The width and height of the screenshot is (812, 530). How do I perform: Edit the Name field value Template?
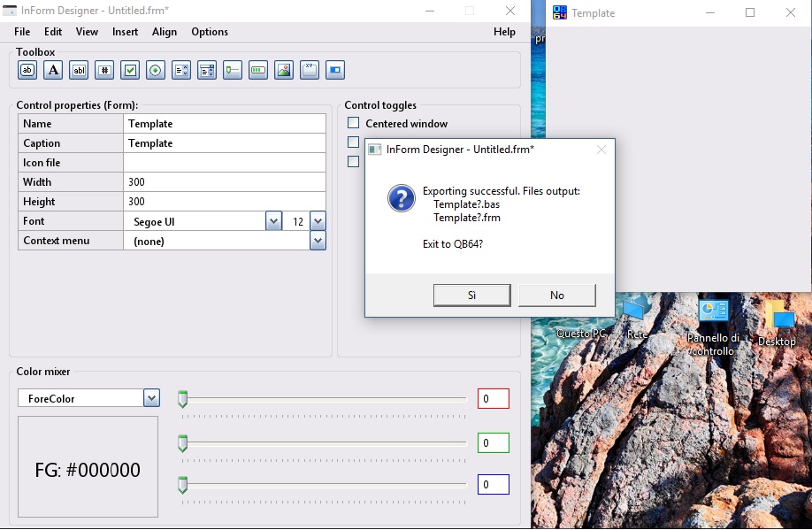[225, 124]
